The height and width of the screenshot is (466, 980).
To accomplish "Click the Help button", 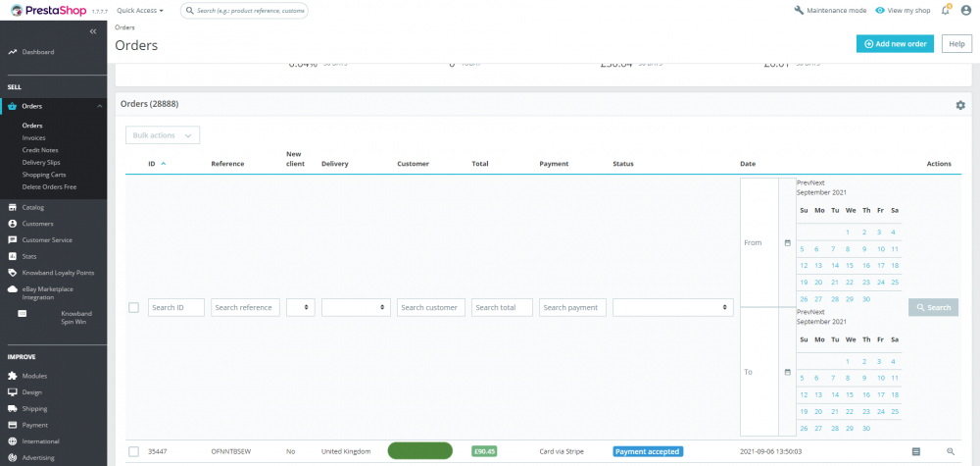I will [956, 44].
